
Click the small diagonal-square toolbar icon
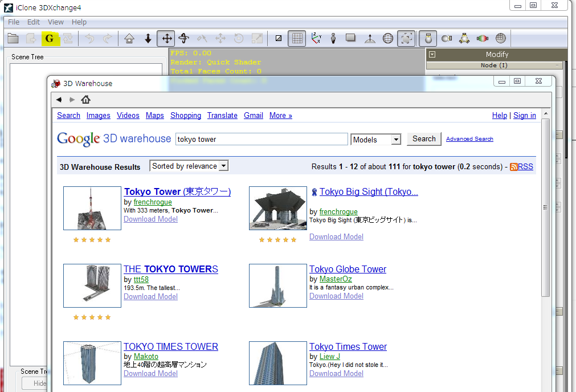tap(279, 38)
